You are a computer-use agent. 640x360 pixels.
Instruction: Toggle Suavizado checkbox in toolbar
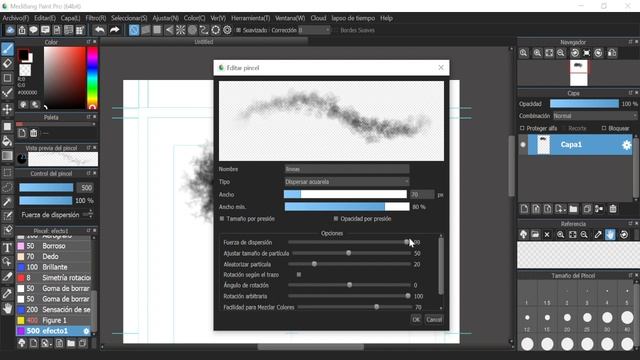(x=239, y=30)
